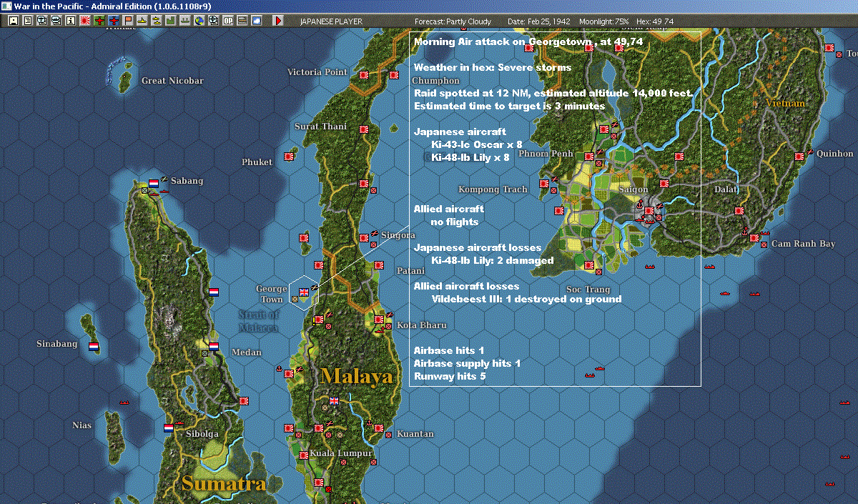Select the Japanese flag base at Kuantan
The height and width of the screenshot is (504, 858).
(x=379, y=428)
